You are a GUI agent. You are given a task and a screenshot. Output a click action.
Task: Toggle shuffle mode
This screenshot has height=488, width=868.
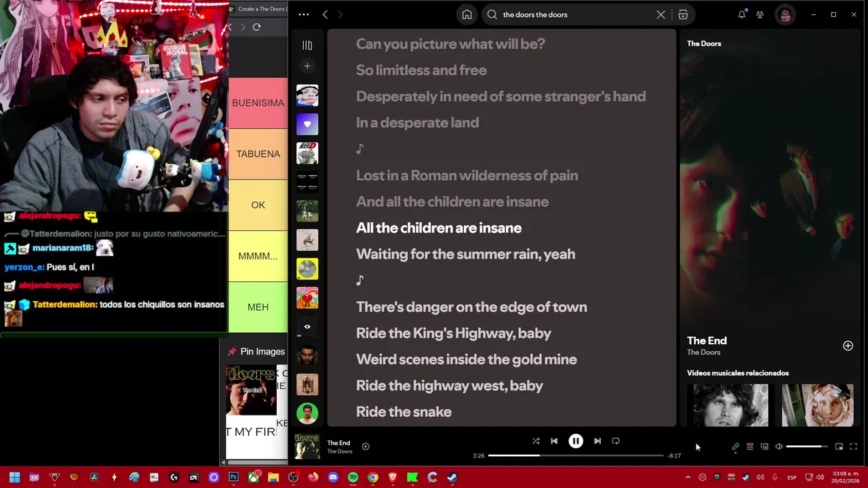tap(536, 441)
